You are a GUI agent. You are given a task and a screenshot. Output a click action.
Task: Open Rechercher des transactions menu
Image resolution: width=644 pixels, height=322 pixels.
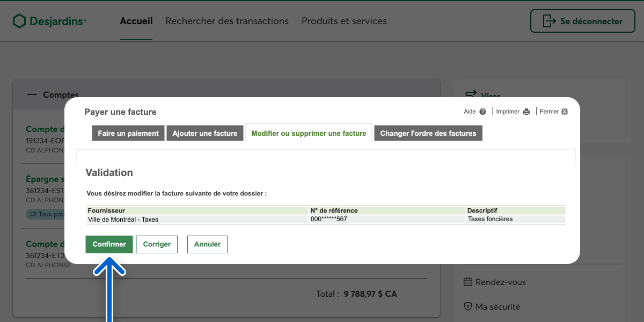[x=227, y=21]
